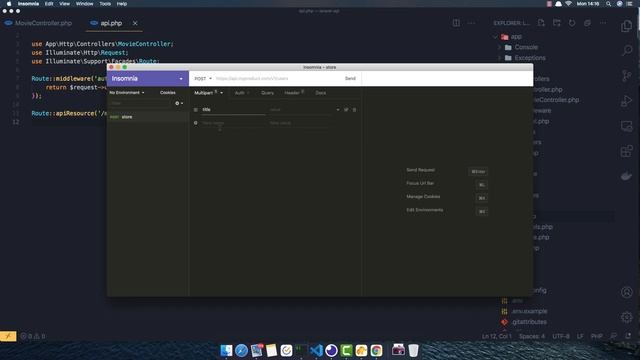
Task: Close the api.php editor tab
Action: coord(135,23)
